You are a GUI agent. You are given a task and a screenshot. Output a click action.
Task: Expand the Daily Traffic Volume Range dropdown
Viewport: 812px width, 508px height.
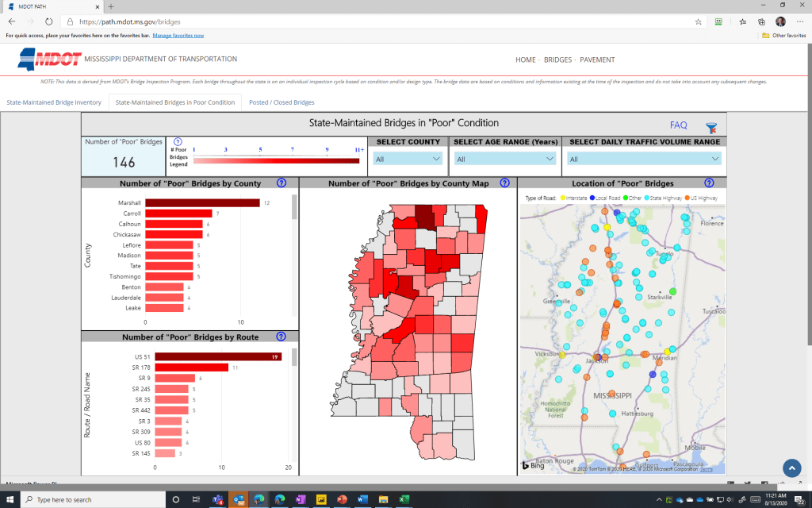pos(644,159)
